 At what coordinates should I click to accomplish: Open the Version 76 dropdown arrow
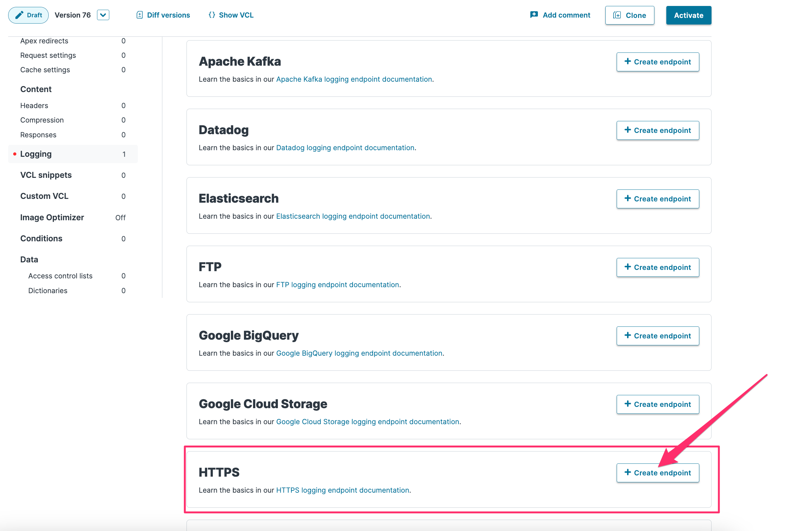pos(103,15)
